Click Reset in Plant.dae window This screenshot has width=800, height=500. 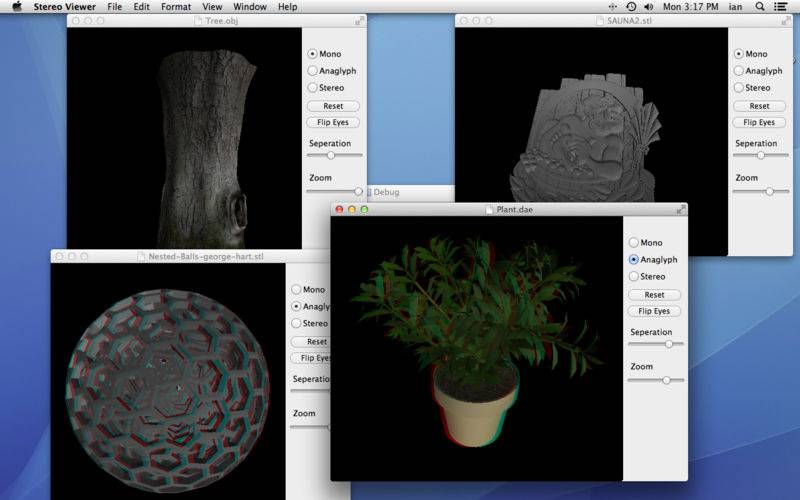click(x=655, y=294)
